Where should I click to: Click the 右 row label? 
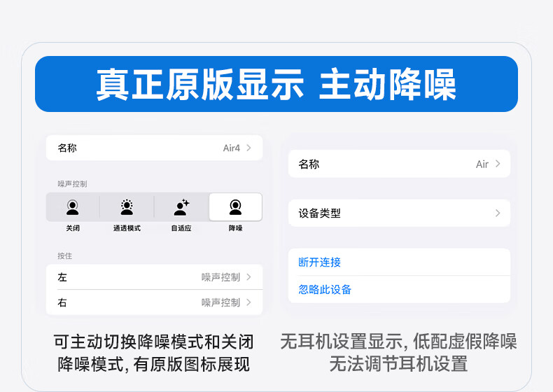click(62, 302)
